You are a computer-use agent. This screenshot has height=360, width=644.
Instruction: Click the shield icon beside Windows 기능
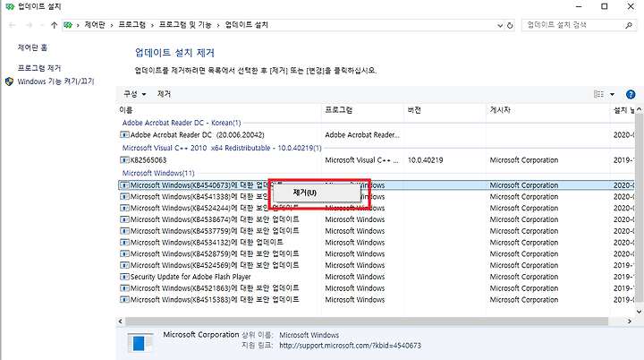click(10, 81)
